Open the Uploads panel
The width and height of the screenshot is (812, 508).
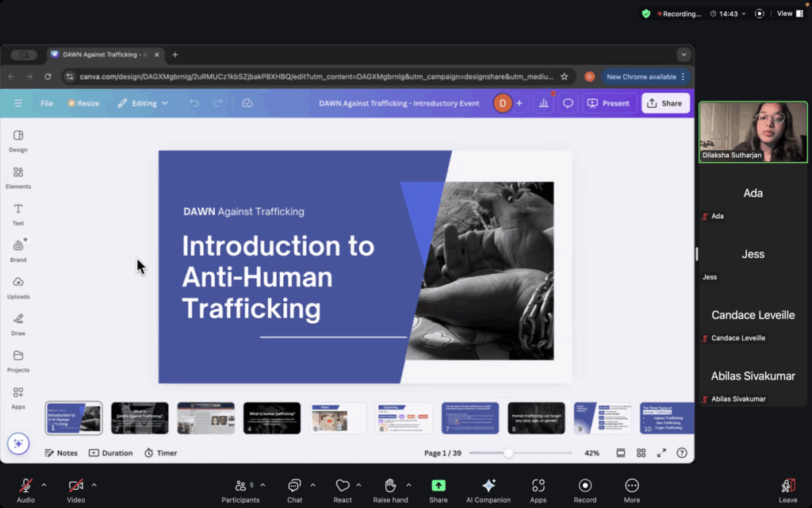click(17, 287)
